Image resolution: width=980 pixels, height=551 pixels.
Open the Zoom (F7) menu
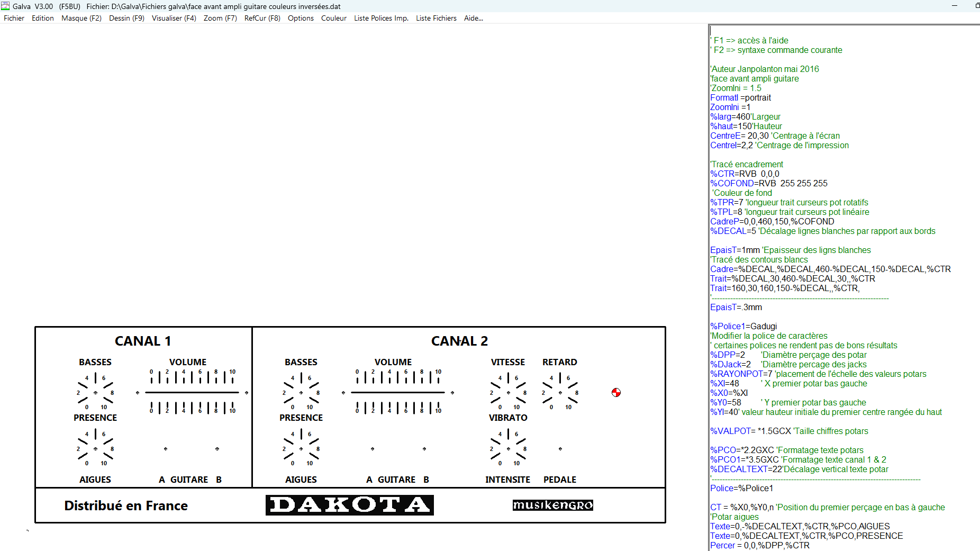pyautogui.click(x=220, y=18)
